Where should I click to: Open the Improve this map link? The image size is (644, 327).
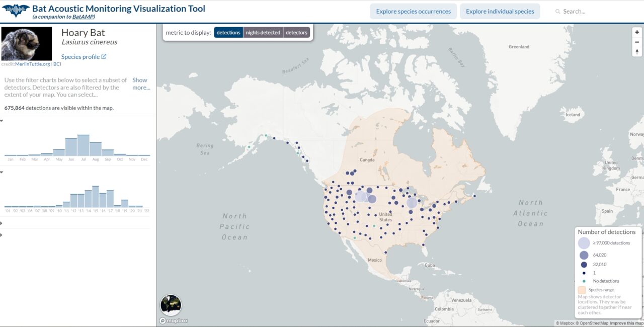pyautogui.click(x=628, y=322)
